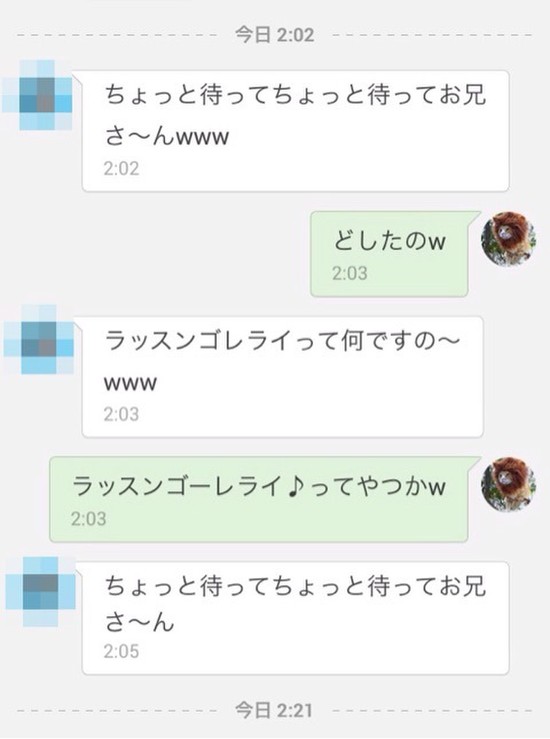Click the 2:03 timestamp under the www message
Image resolution: width=550 pixels, height=739 pixels.
(x=121, y=414)
